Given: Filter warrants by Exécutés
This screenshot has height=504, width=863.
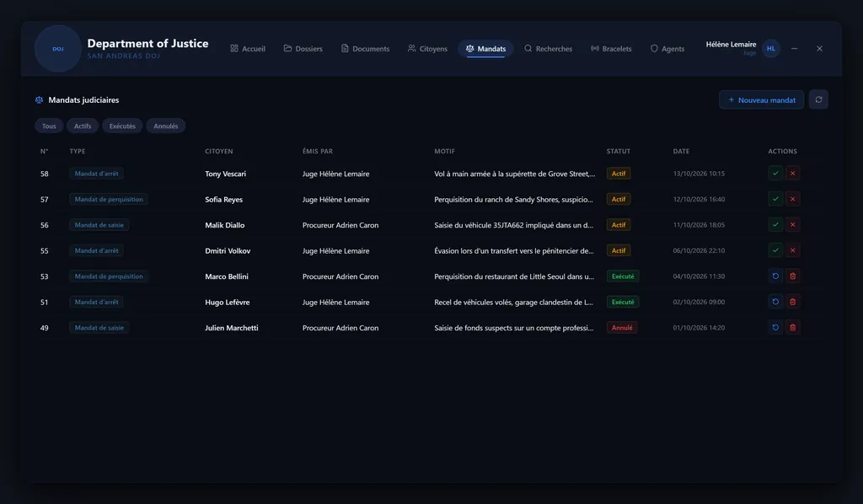Looking at the screenshot, I should [x=122, y=126].
